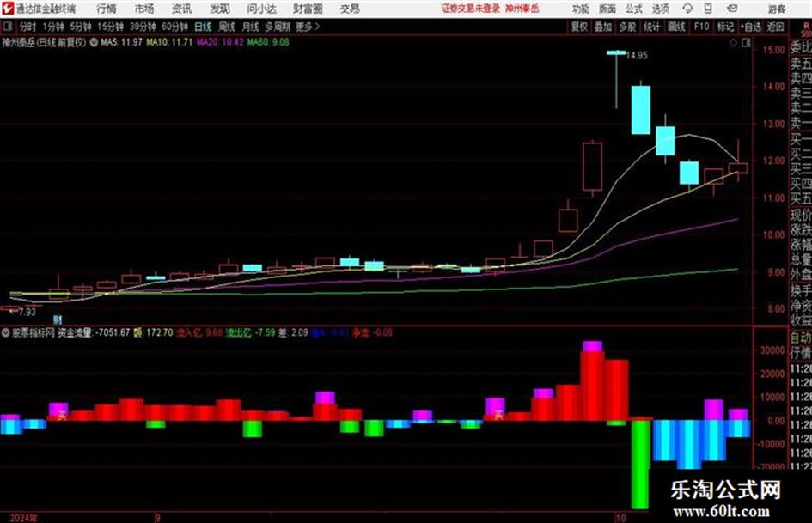The height and width of the screenshot is (523, 812).
Task: Switch to 5分钟 period tab
Action: pyautogui.click(x=81, y=27)
